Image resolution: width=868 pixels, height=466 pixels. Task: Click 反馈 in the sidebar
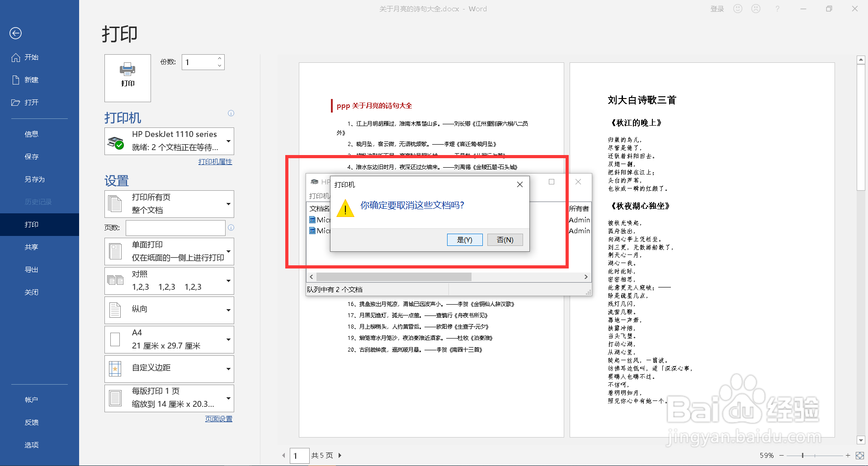pos(32,423)
